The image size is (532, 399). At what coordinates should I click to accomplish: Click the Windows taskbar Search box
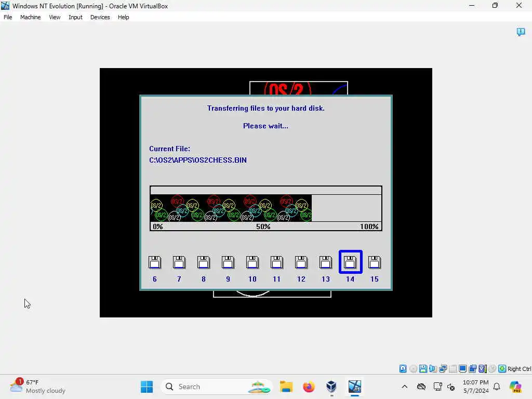coord(216,387)
